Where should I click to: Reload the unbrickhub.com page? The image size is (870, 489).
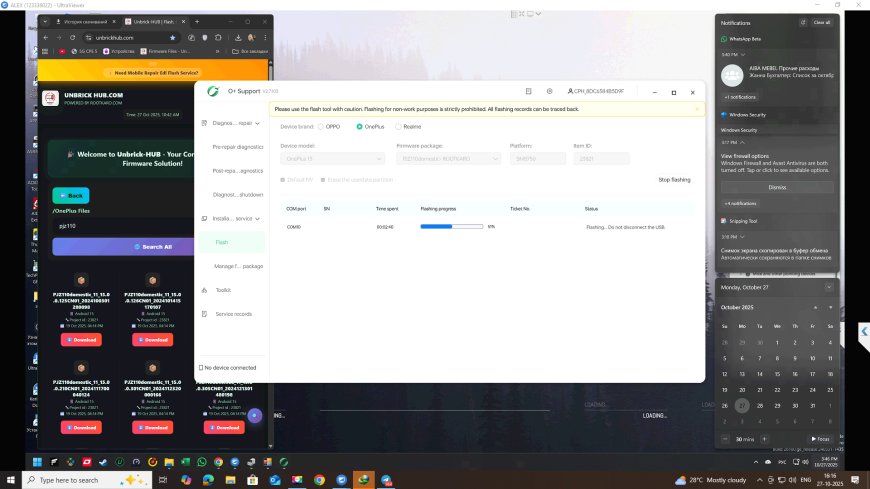[x=73, y=38]
